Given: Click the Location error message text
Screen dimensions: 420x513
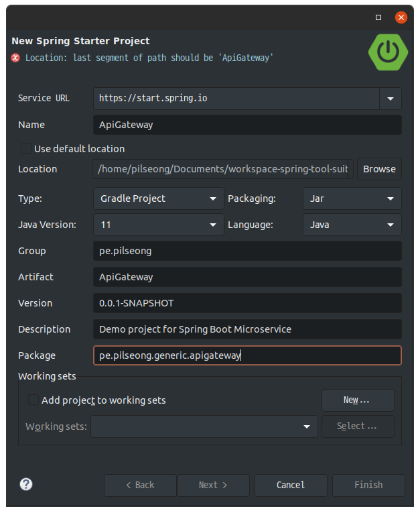Looking at the screenshot, I should [149, 58].
